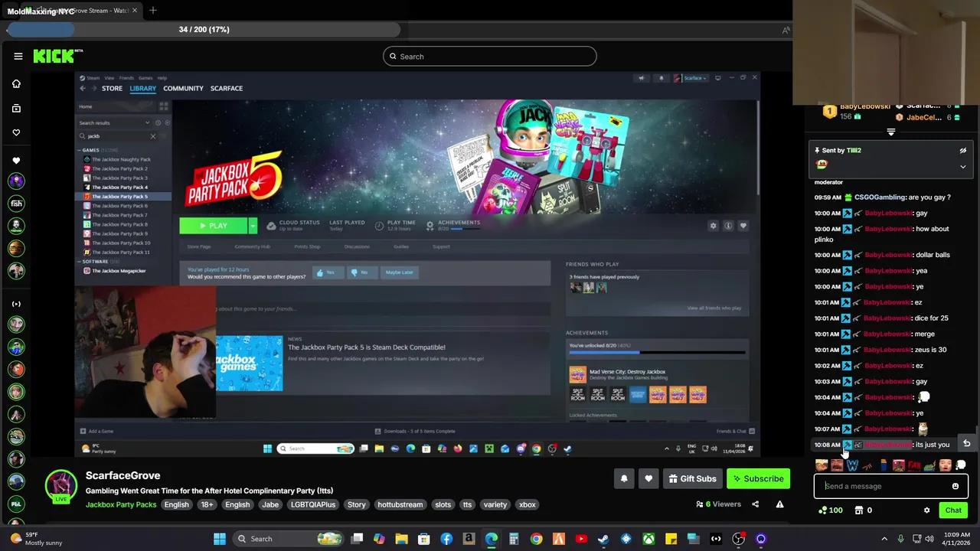980x551 pixels.
Task: Click the CSGOGambling username in chat
Action: pyautogui.click(x=880, y=197)
